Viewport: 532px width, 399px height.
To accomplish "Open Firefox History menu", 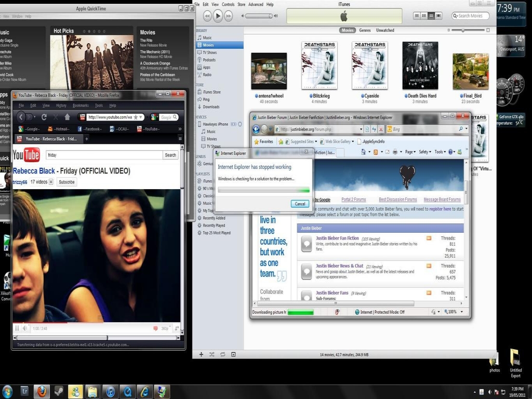I will (61, 105).
